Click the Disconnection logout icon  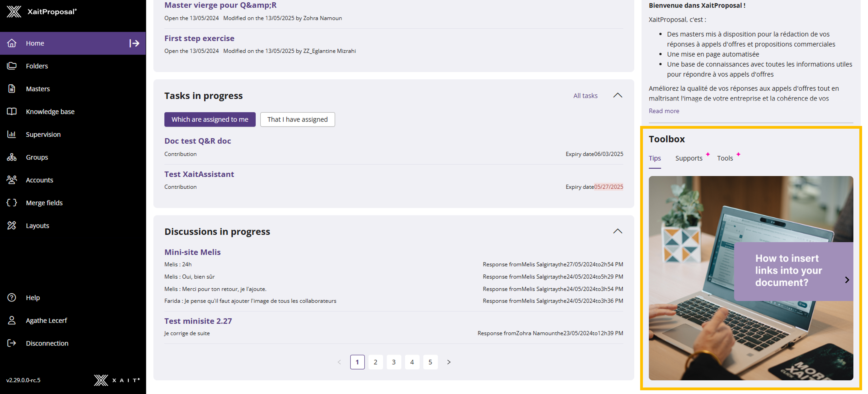pos(12,343)
